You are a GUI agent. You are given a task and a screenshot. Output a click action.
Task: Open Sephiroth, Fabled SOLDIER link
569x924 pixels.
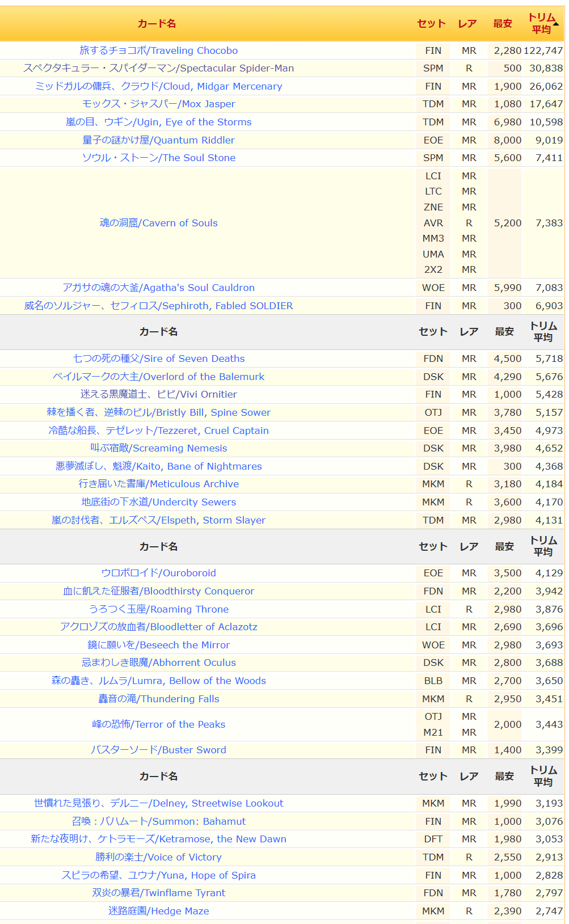[x=158, y=306]
